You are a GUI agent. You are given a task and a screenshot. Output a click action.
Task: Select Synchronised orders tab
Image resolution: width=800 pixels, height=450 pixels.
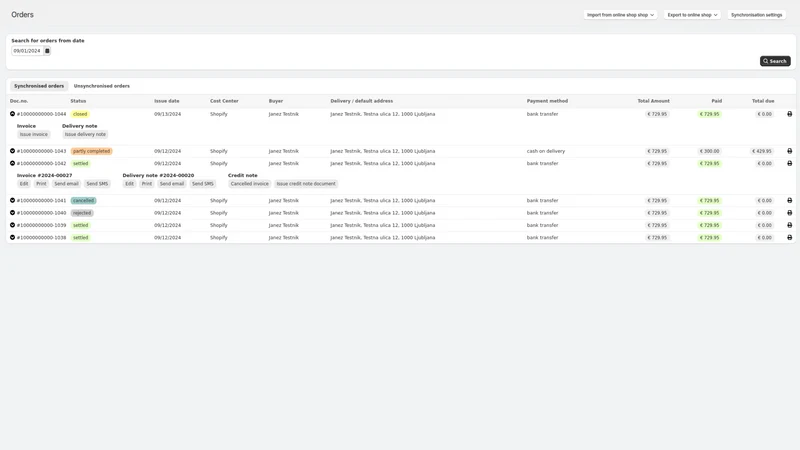[x=39, y=86]
